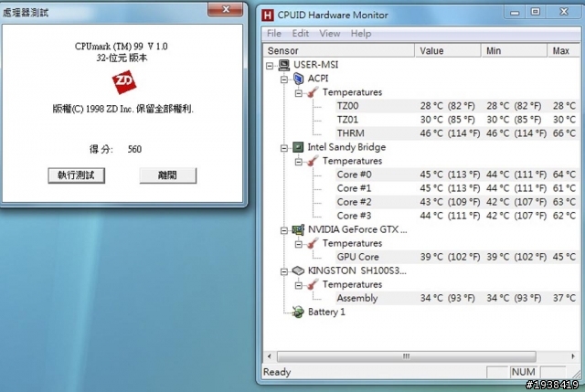Click the USER-MSI computer icon
The width and height of the screenshot is (585, 392).
click(x=284, y=65)
